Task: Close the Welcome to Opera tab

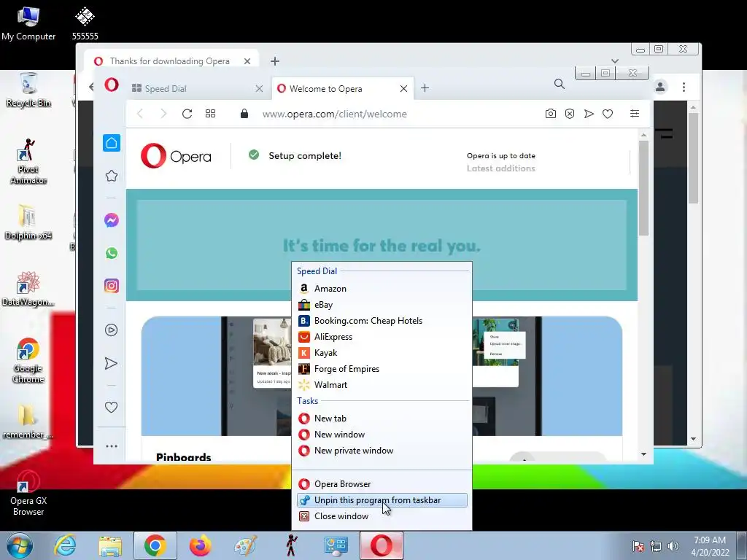Action: (403, 88)
